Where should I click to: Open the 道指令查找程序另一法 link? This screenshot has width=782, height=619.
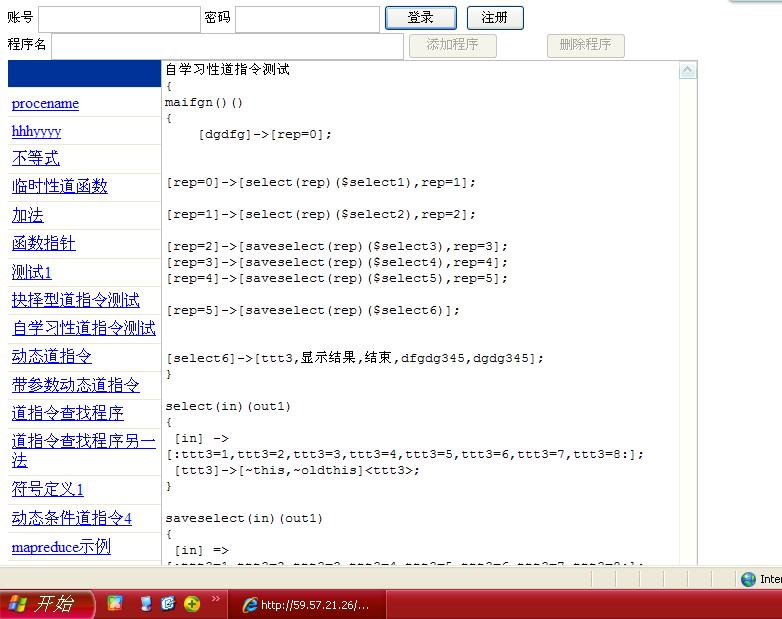coord(84,450)
